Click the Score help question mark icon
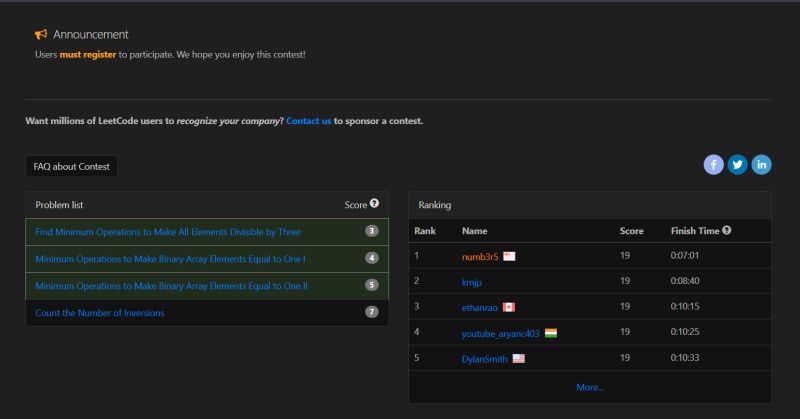Viewport: 800px width, 419px height. pos(374,204)
